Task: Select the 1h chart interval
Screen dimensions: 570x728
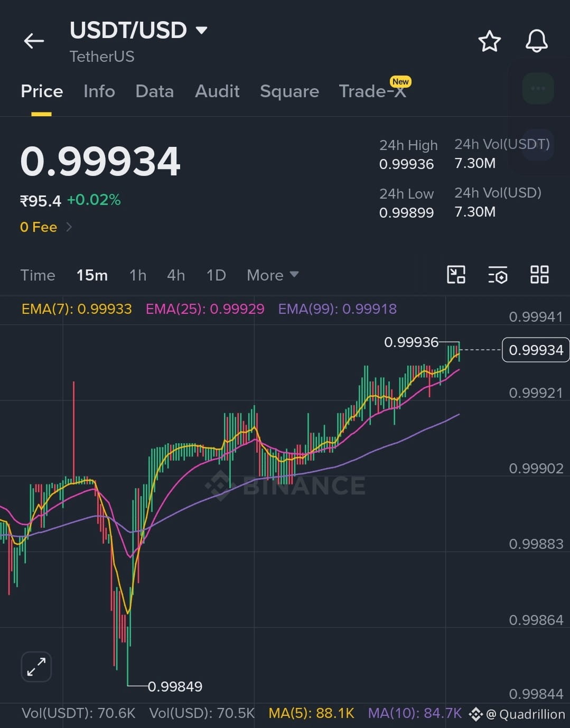Action: [138, 275]
